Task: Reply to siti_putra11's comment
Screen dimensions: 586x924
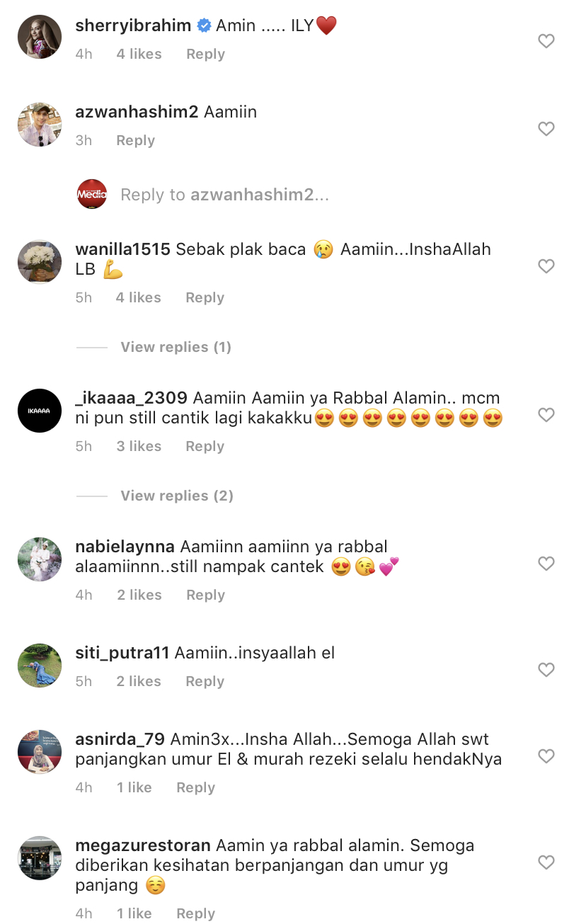Action: pos(205,681)
